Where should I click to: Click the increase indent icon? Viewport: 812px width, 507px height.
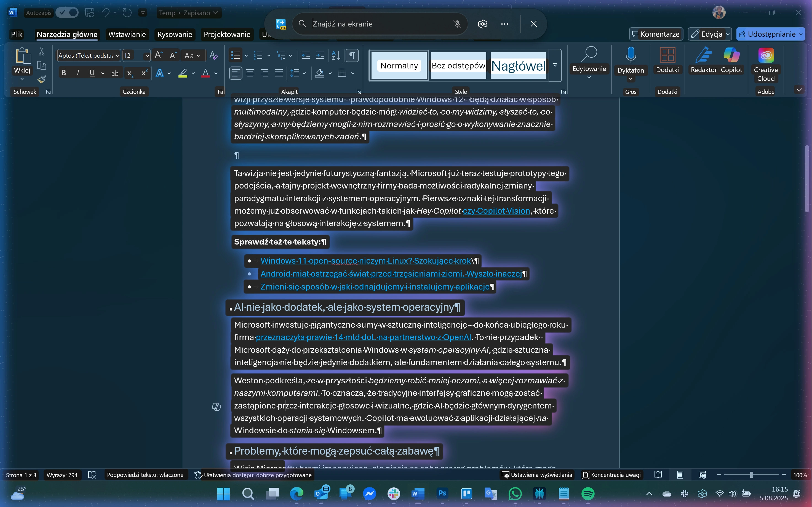tap(320, 55)
